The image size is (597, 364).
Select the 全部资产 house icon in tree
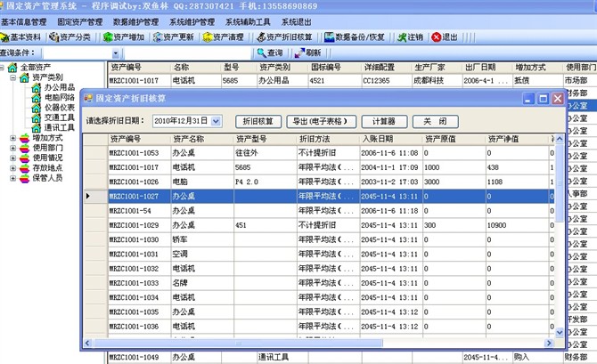pos(12,68)
